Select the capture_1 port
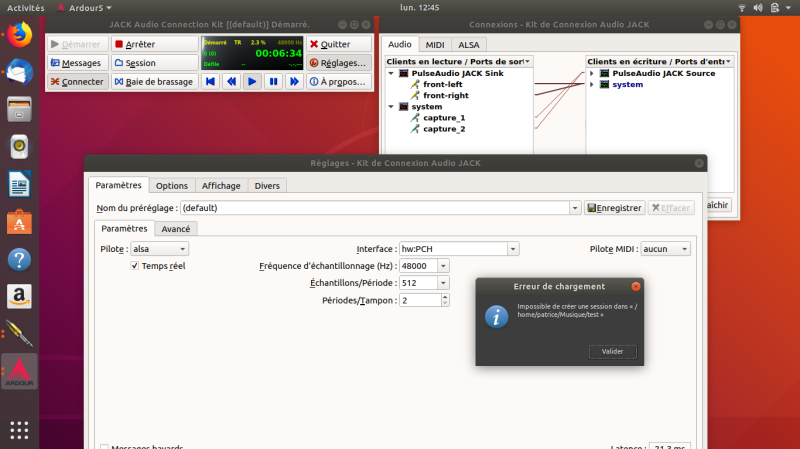Screen dimensions: 800x449 (444, 118)
